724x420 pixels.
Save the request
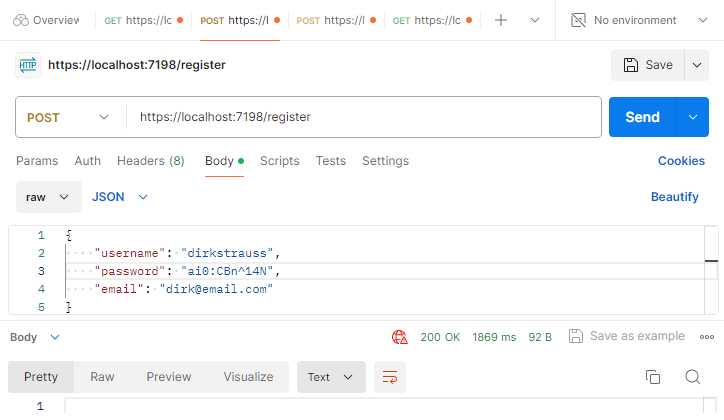click(x=647, y=65)
